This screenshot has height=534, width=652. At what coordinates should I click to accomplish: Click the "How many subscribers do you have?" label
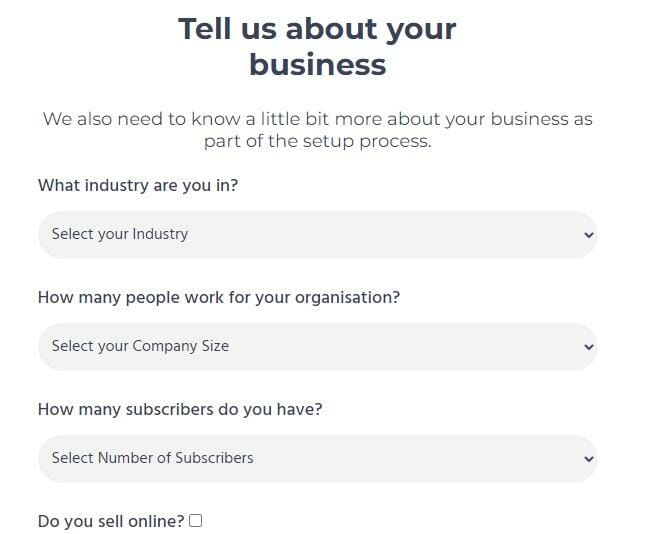point(180,409)
